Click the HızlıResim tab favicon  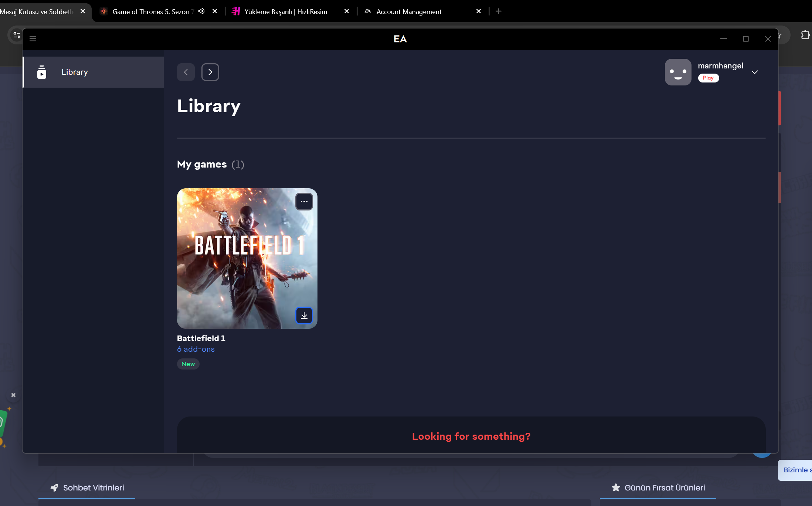[x=236, y=11]
